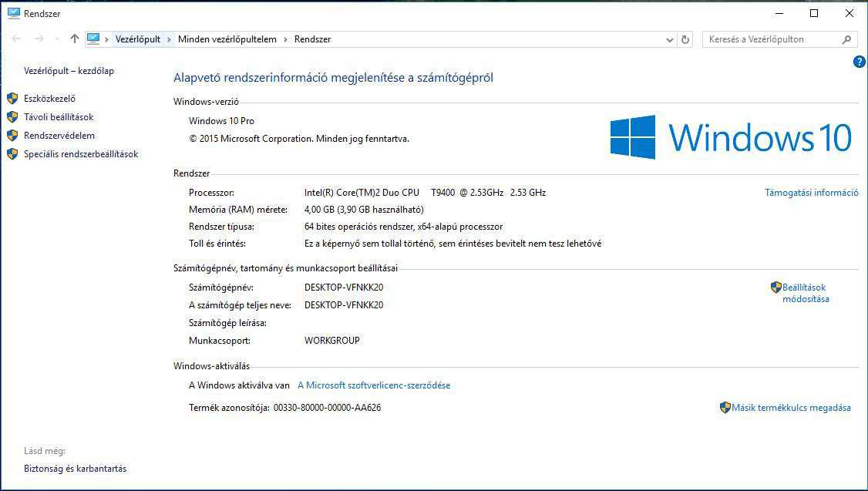Click the WORKGROUP value
Screen dimensions: 868x491
click(331, 341)
